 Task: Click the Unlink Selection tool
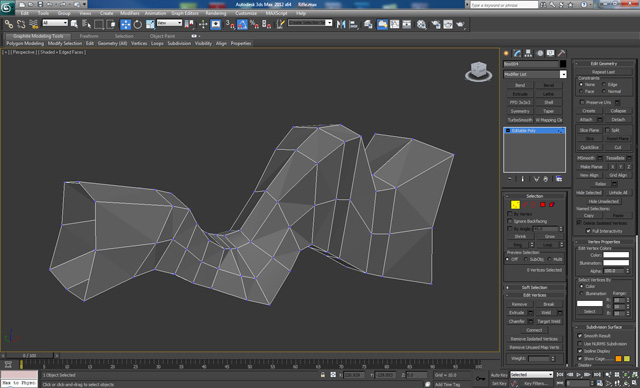click(21, 24)
